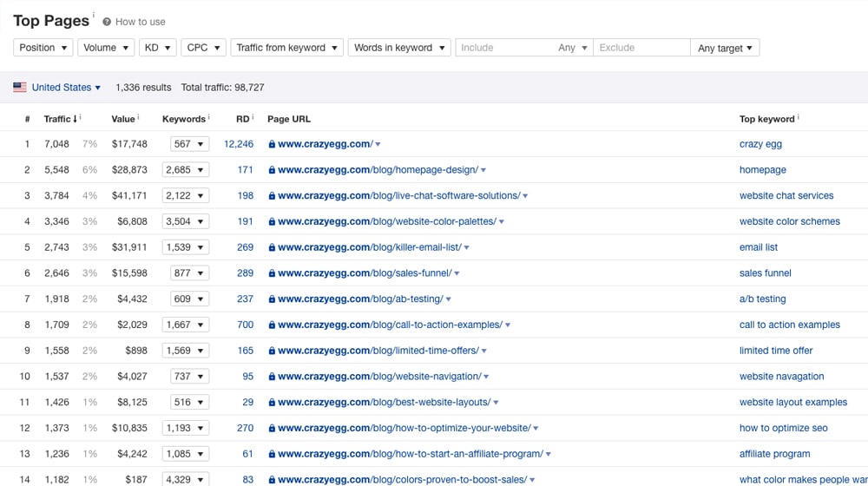Click the 1,336 results text
Image resolution: width=868 pixels, height=486 pixels.
coord(143,88)
